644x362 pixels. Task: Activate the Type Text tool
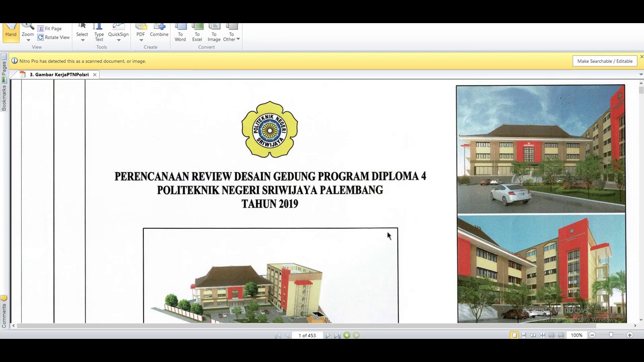pos(99,32)
